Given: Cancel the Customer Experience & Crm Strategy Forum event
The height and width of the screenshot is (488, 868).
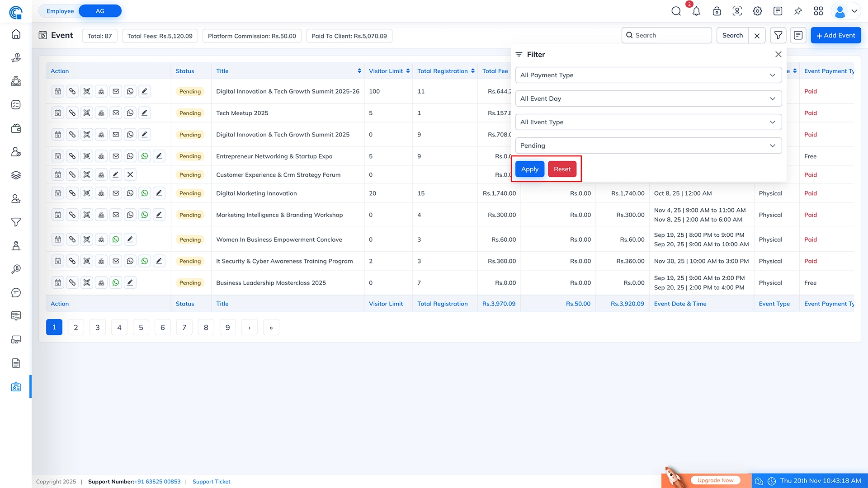Looking at the screenshot, I should point(130,174).
